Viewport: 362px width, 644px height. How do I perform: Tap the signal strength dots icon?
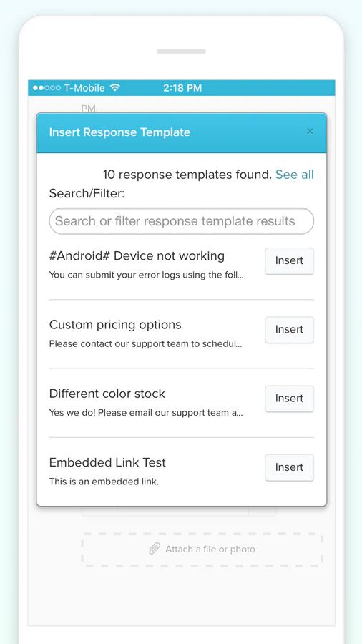click(47, 88)
